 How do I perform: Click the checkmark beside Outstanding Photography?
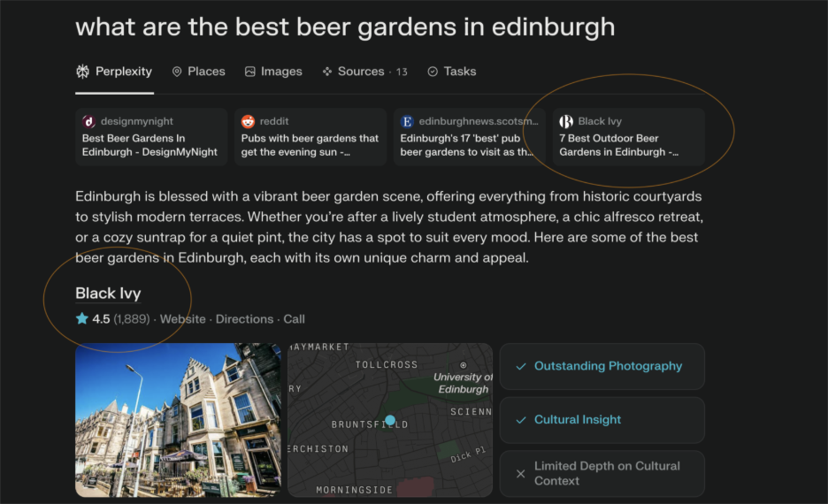pos(521,366)
